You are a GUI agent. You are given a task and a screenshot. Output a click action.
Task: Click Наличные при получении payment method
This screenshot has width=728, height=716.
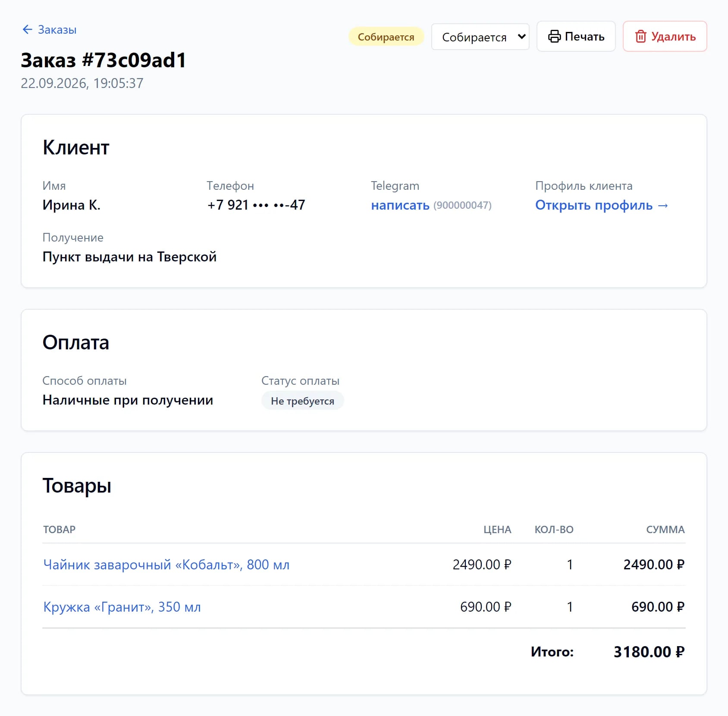click(128, 400)
